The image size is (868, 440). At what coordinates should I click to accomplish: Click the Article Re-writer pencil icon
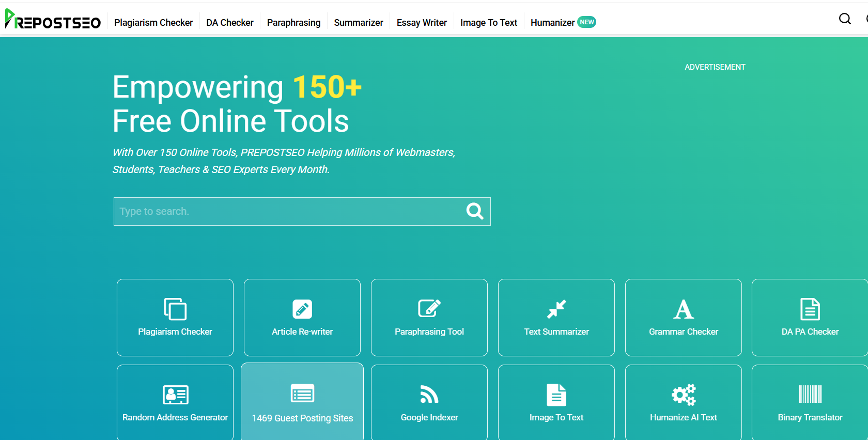coord(302,309)
